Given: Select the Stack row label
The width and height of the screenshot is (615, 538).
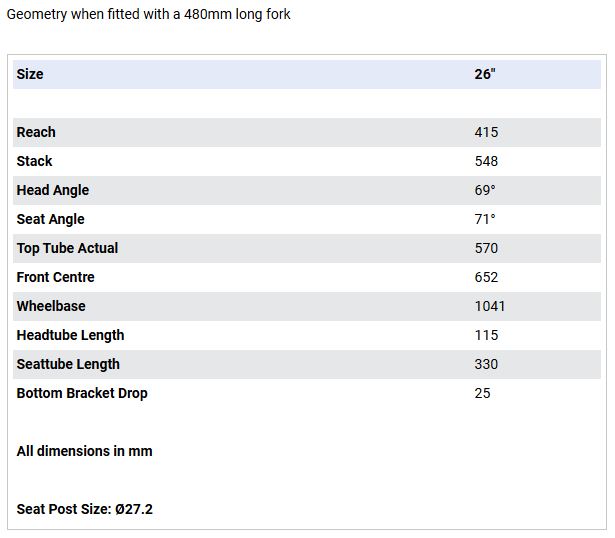Looking at the screenshot, I should click(x=34, y=161).
